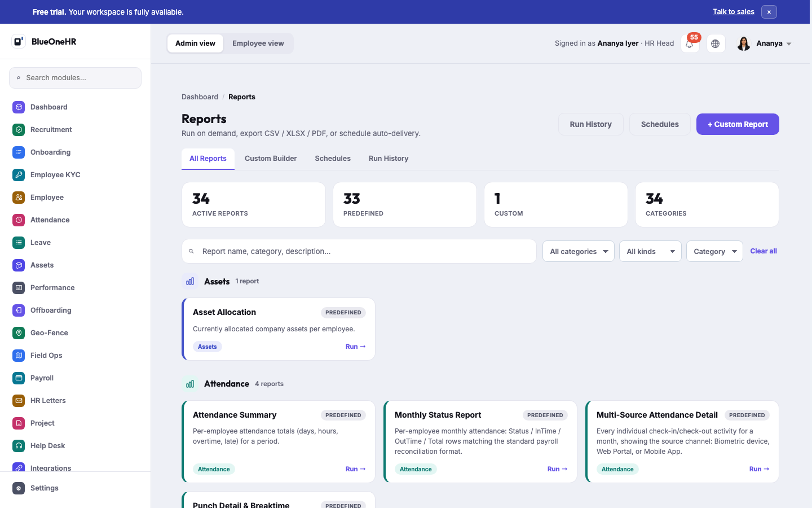Open the Recruitment module icon
Image resolution: width=812 pixels, height=508 pixels.
click(19, 129)
